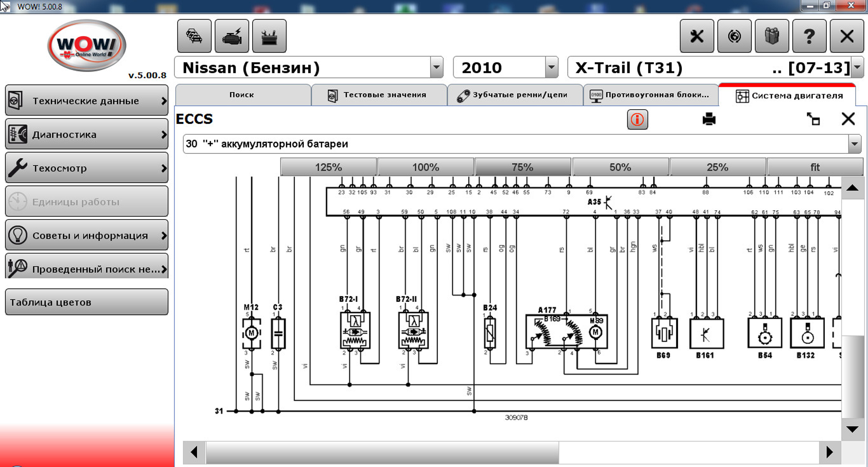Switch to the Тестовые значения tab

tap(379, 95)
